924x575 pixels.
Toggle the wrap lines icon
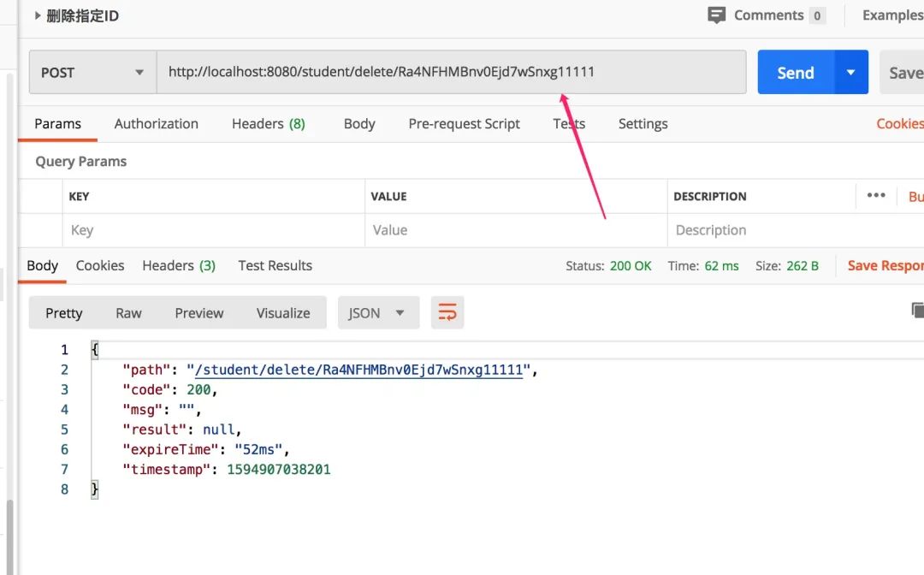point(447,313)
